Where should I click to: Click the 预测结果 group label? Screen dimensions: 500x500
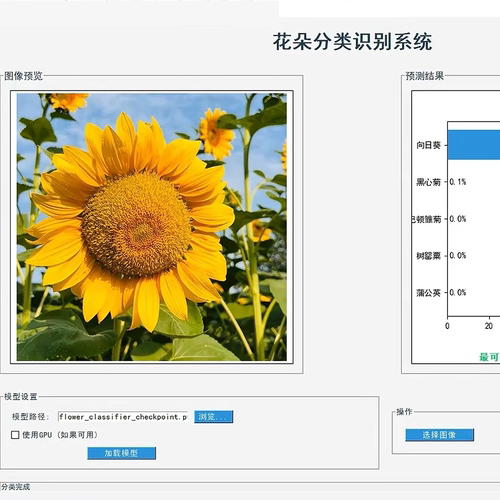pos(425,76)
